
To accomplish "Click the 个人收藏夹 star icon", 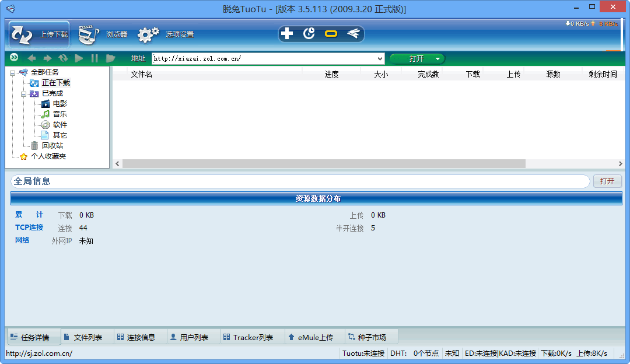I will click(24, 156).
